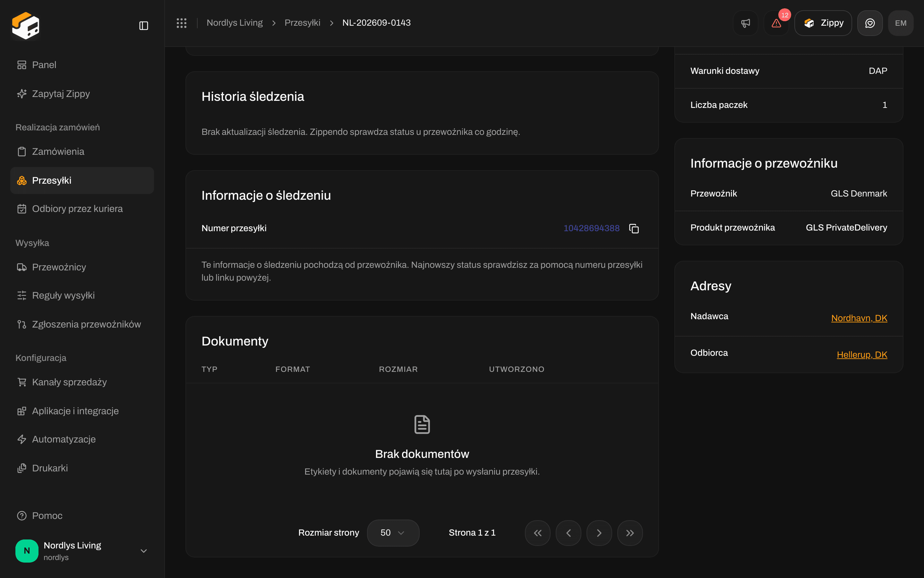Go to the first documents page
Image resolution: width=924 pixels, height=578 pixels.
[x=538, y=533]
